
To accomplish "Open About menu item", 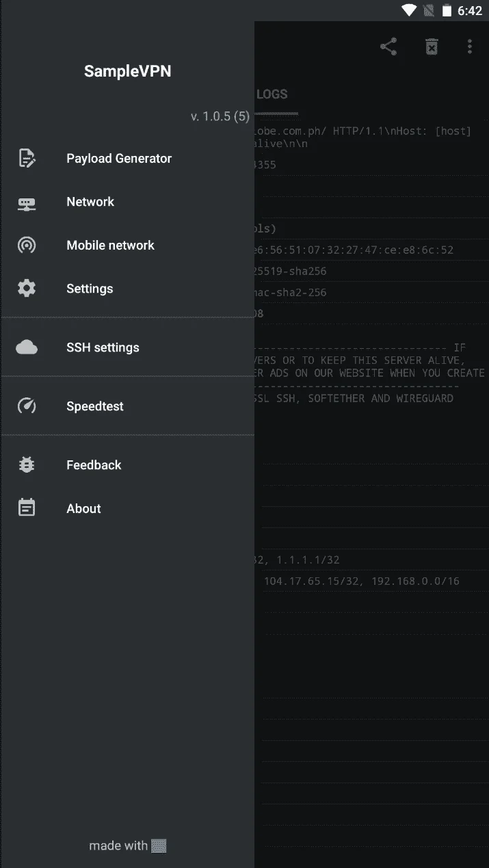I will click(127, 508).
